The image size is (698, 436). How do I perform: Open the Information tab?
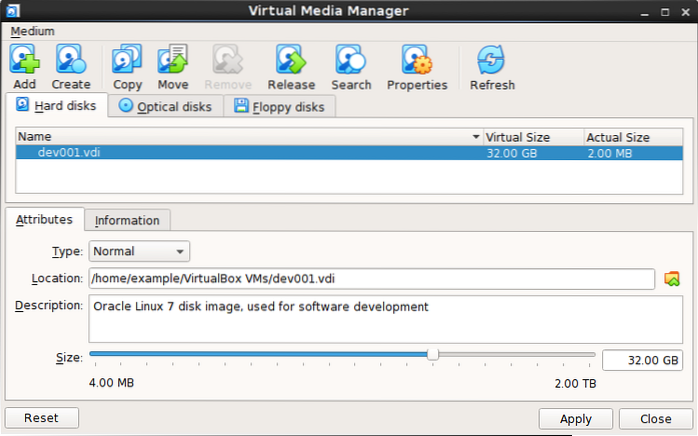coord(127,220)
